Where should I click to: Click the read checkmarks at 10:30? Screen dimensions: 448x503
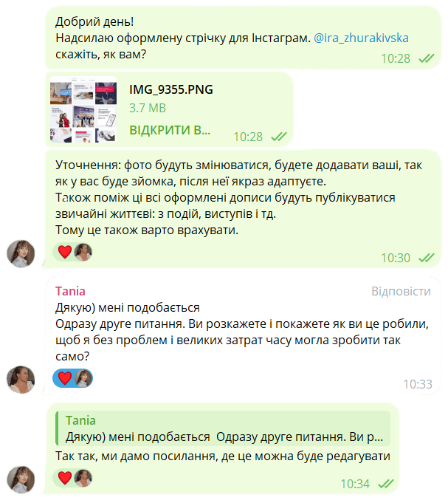pyautogui.click(x=427, y=258)
